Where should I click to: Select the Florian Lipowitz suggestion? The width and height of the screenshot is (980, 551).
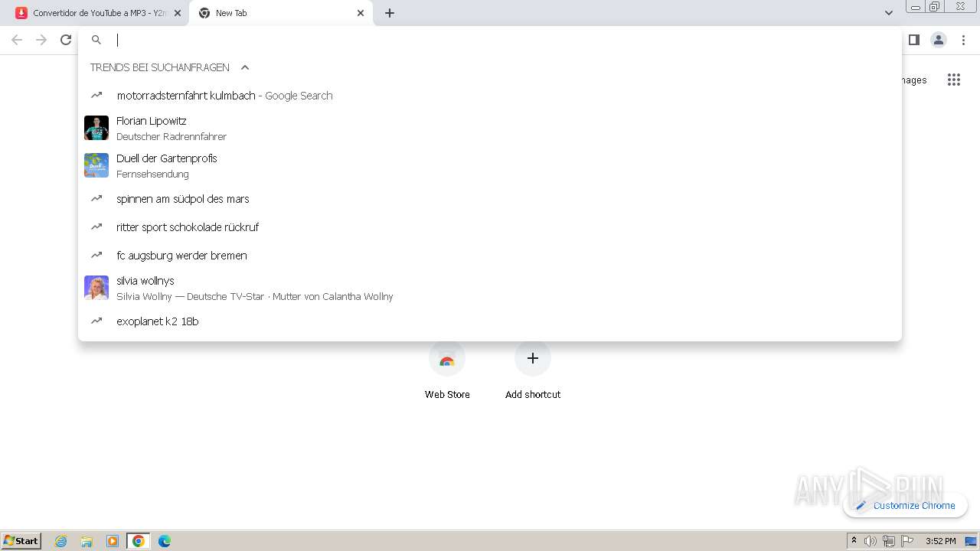[x=490, y=128]
